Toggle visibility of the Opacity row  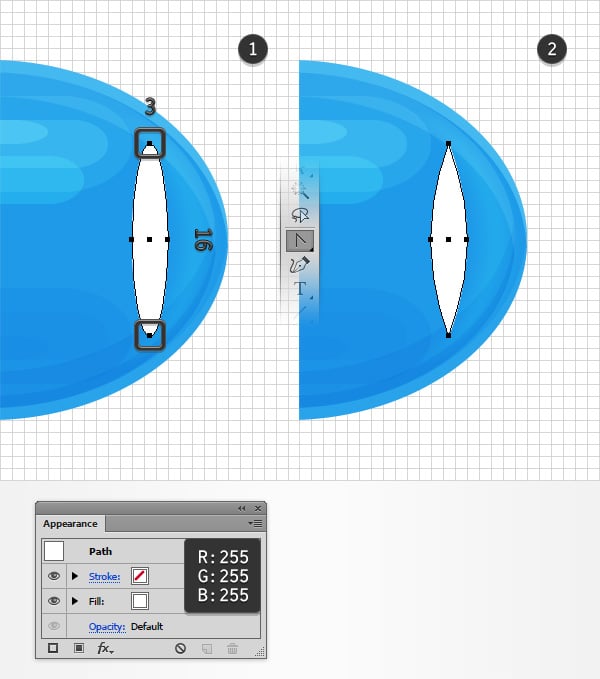point(54,626)
